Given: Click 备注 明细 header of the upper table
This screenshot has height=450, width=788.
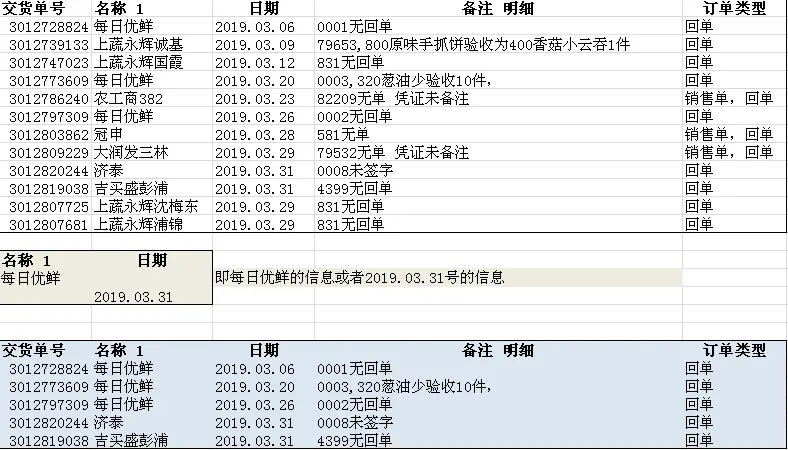Looking at the screenshot, I should [498, 9].
